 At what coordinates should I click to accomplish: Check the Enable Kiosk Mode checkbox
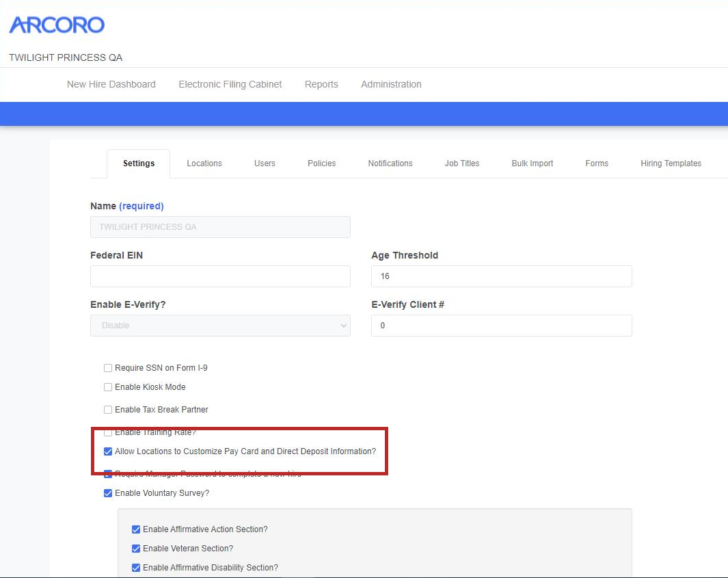point(108,387)
